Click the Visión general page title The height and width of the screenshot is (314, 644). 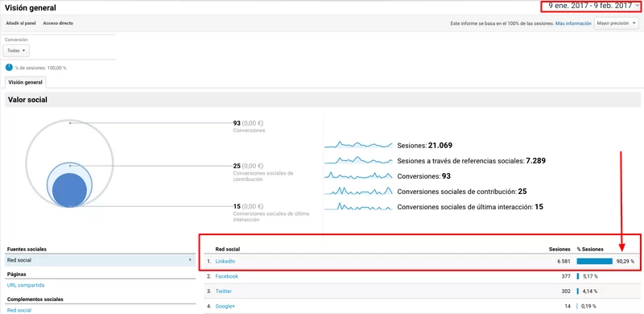coord(31,8)
